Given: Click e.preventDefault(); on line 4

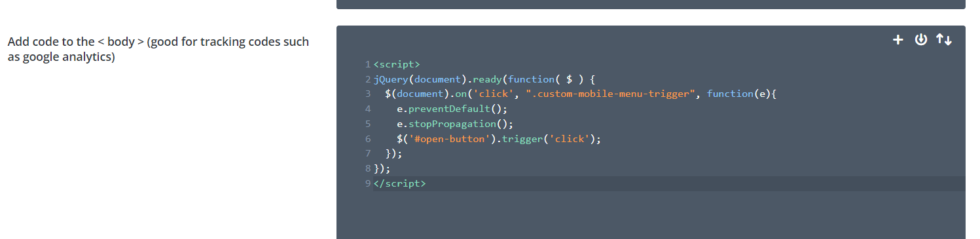Looking at the screenshot, I should pos(452,109).
